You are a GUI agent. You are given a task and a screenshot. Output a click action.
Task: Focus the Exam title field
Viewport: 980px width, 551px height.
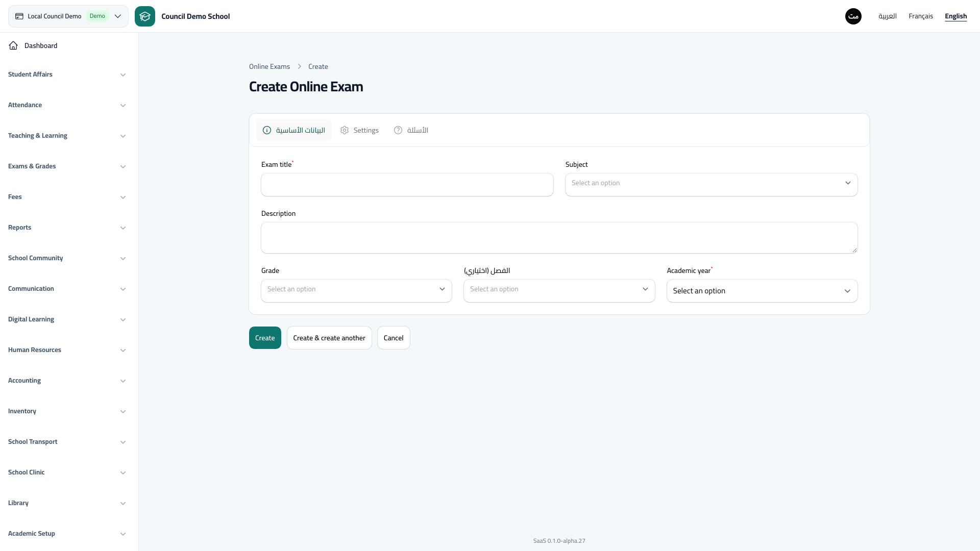[407, 185]
